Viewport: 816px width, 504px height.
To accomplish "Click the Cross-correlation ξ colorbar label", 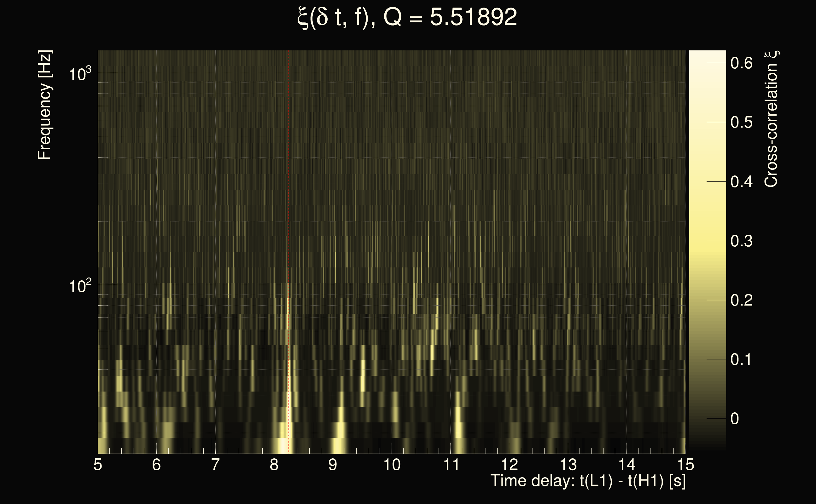I will click(x=771, y=119).
